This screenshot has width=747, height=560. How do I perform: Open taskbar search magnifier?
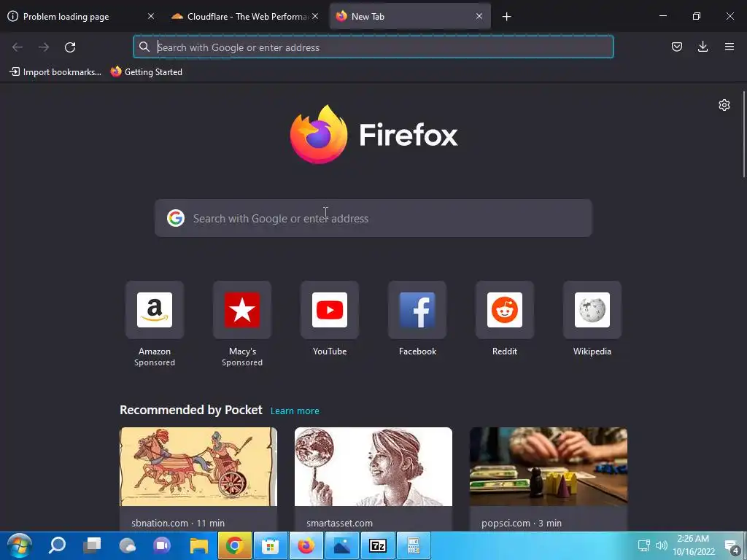pos(57,545)
